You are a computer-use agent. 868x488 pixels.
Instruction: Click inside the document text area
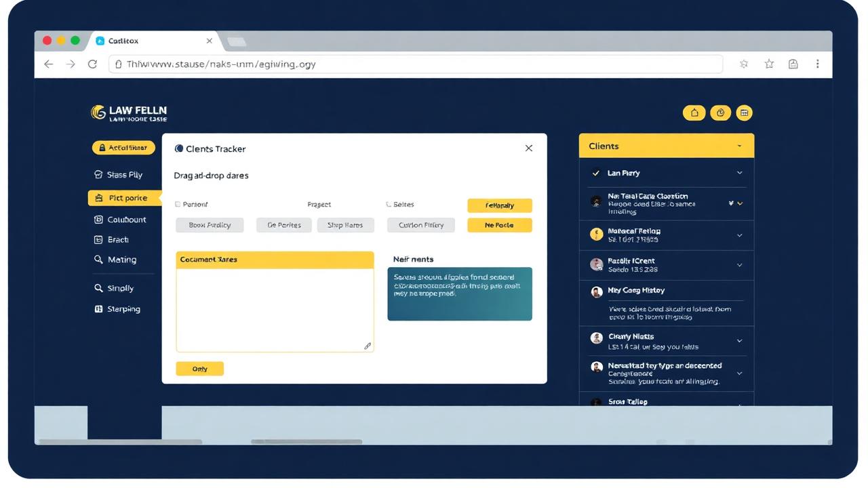[x=275, y=310]
